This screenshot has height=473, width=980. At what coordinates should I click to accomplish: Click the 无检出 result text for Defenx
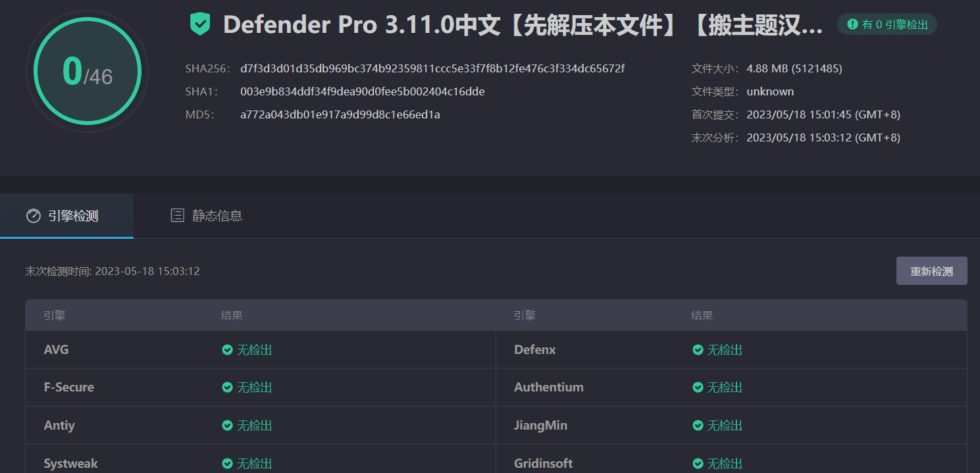click(725, 350)
